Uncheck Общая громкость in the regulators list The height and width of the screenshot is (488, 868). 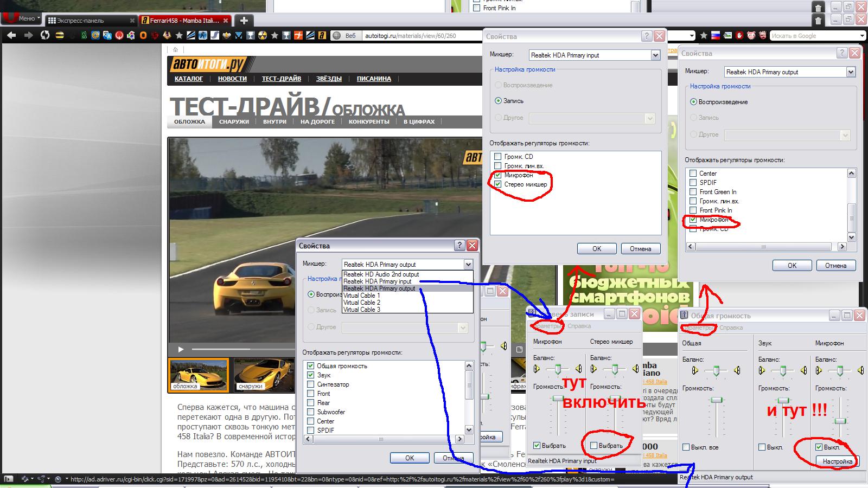tap(311, 366)
